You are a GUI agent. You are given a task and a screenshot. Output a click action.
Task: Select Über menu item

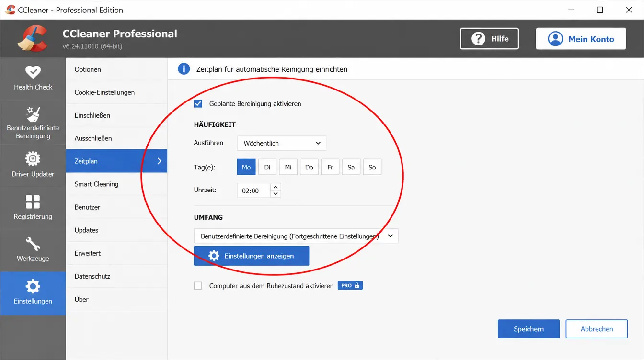click(116, 299)
